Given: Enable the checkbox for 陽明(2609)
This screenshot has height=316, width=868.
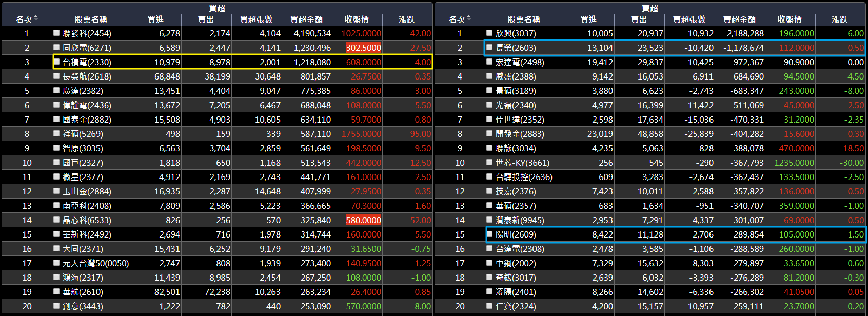Looking at the screenshot, I should 490,234.
